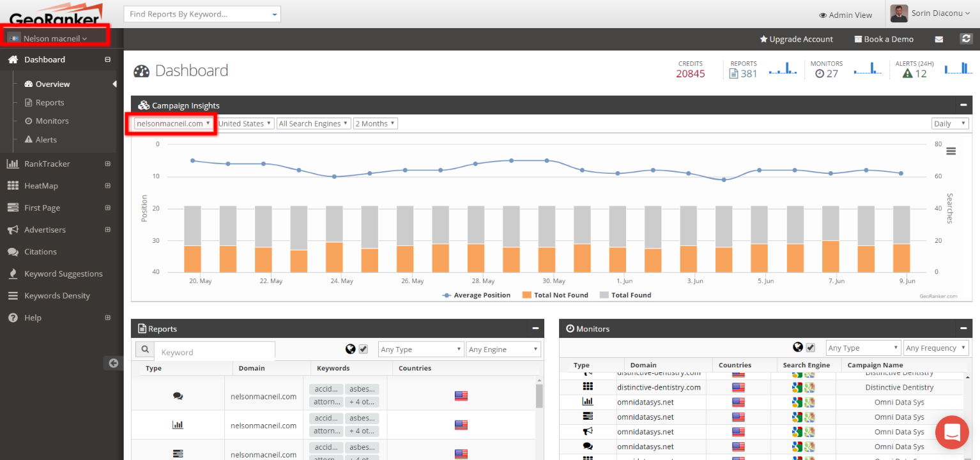Toggle the Total Found legend series

point(625,295)
